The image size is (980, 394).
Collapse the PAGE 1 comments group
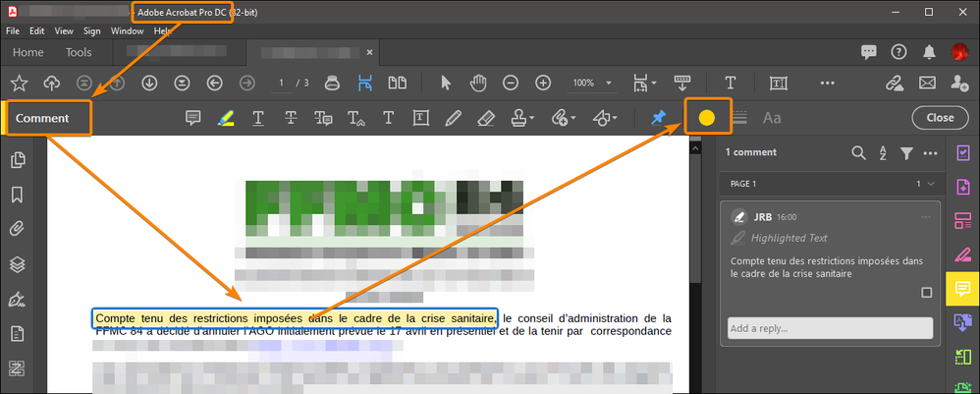coord(931,184)
